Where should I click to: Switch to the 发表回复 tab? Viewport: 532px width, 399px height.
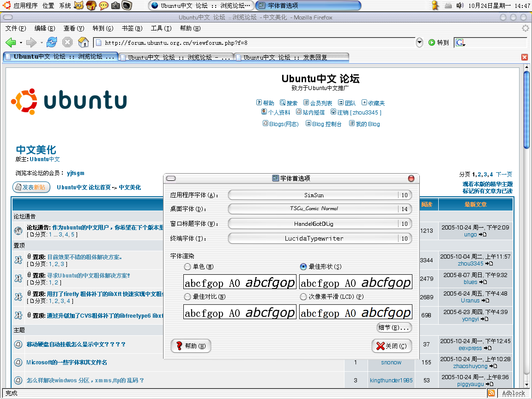tap(291, 57)
